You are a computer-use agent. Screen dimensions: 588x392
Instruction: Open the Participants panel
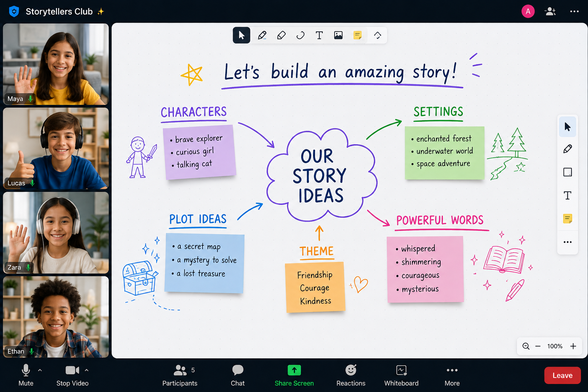[x=180, y=375]
